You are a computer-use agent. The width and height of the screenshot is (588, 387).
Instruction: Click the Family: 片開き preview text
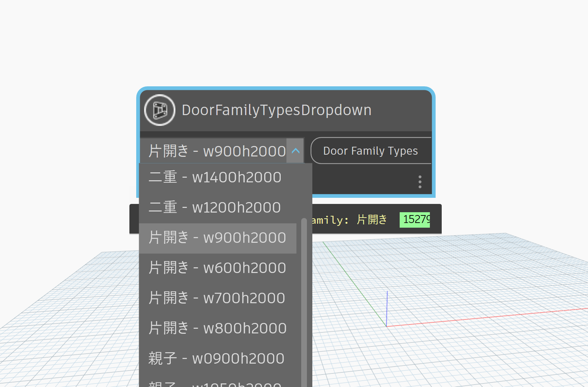(x=349, y=220)
